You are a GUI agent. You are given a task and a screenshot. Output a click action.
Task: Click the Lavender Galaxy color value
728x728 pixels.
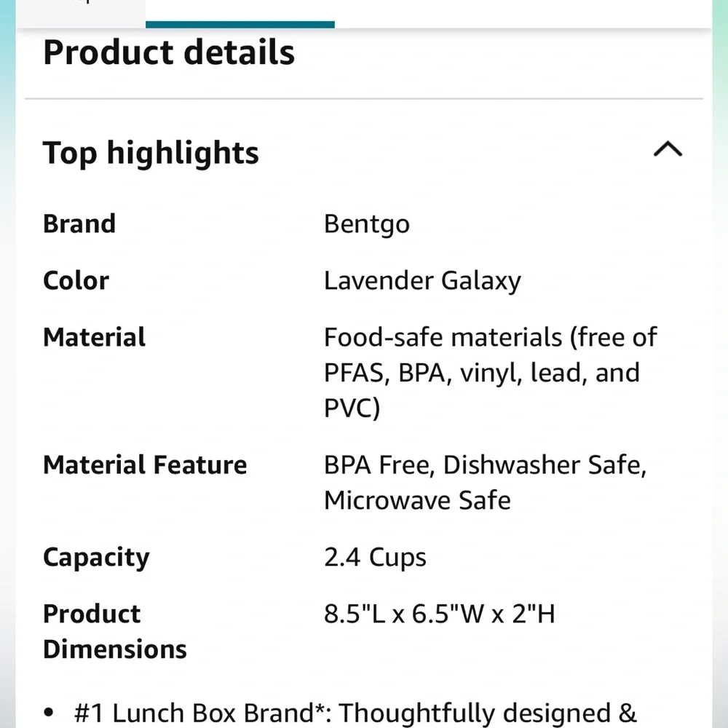pos(422,281)
